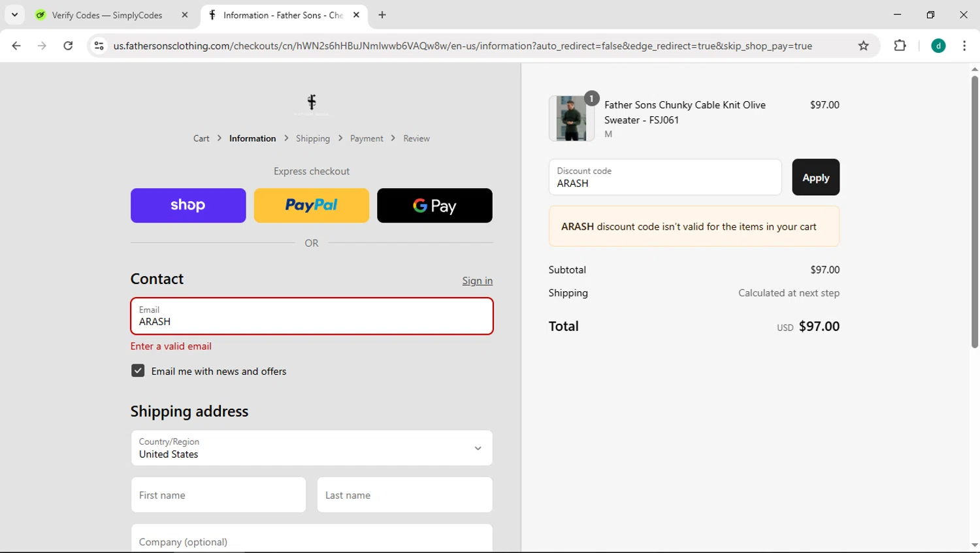Click Company (optional) field
The height and width of the screenshot is (553, 980).
pos(312,539)
